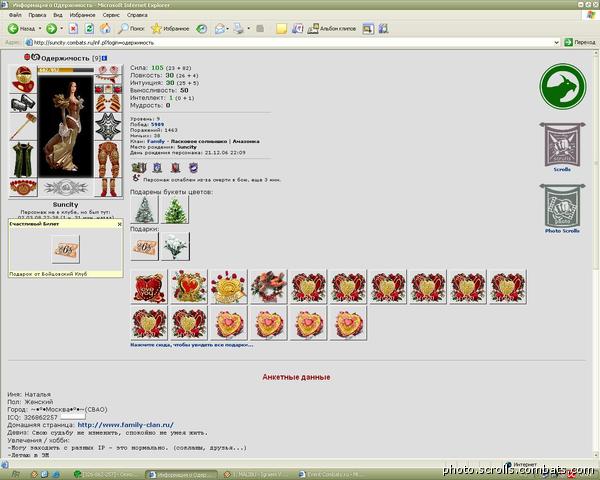Open the Photo Scrolls banner link
Viewport: 600px width, 480px height.
pos(562,209)
